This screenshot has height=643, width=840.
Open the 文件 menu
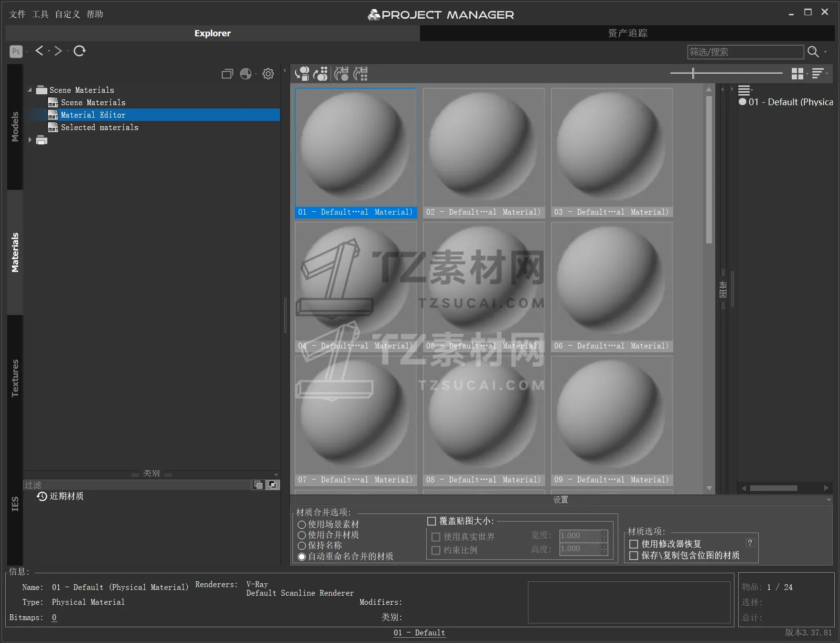pyautogui.click(x=17, y=14)
